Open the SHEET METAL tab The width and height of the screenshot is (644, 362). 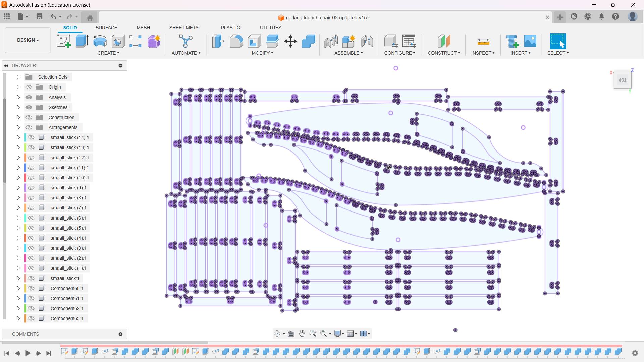click(185, 28)
